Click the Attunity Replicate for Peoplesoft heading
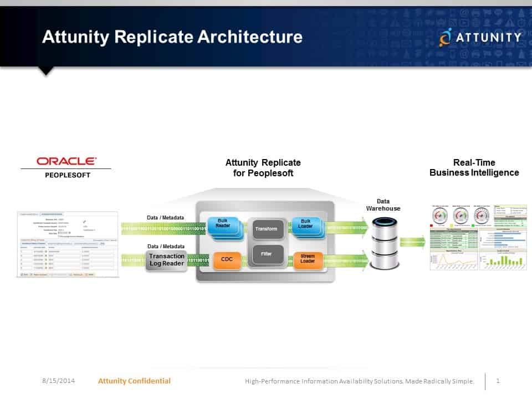The image size is (532, 399). (x=263, y=167)
